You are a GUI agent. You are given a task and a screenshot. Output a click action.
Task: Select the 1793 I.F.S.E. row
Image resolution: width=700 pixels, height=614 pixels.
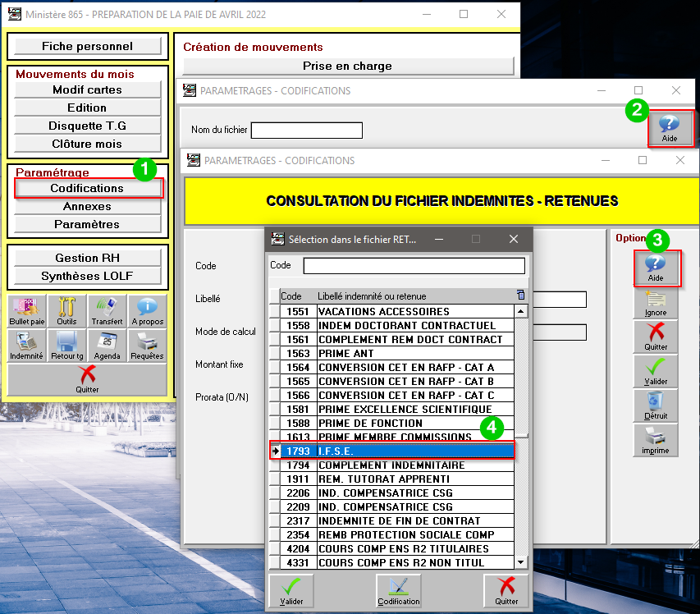[398, 451]
